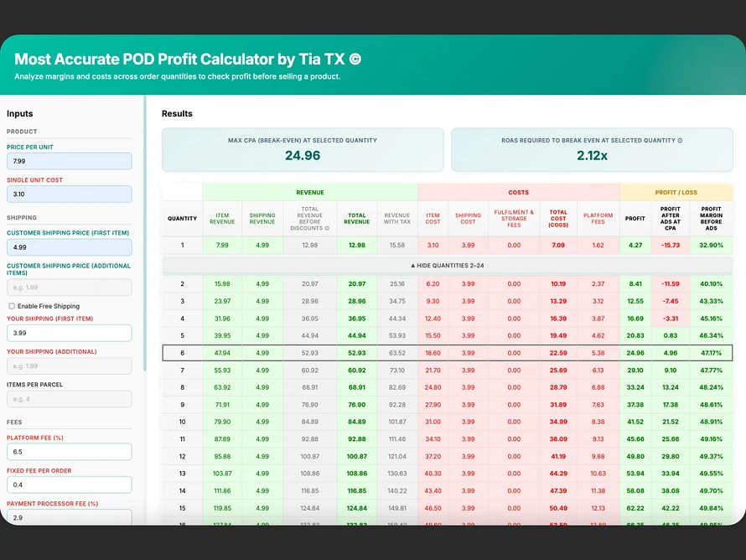The height and width of the screenshot is (560, 746).
Task: Focus the Items Per Parcel field
Action: tap(69, 399)
